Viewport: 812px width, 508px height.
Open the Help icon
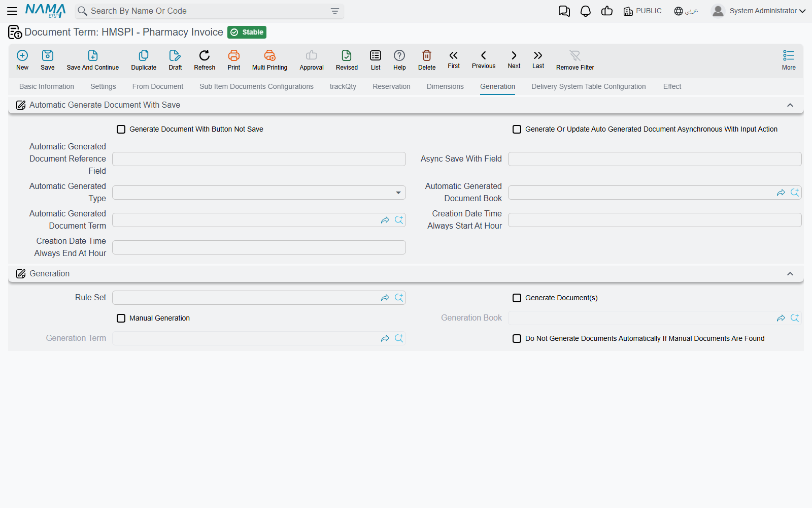coord(399,55)
